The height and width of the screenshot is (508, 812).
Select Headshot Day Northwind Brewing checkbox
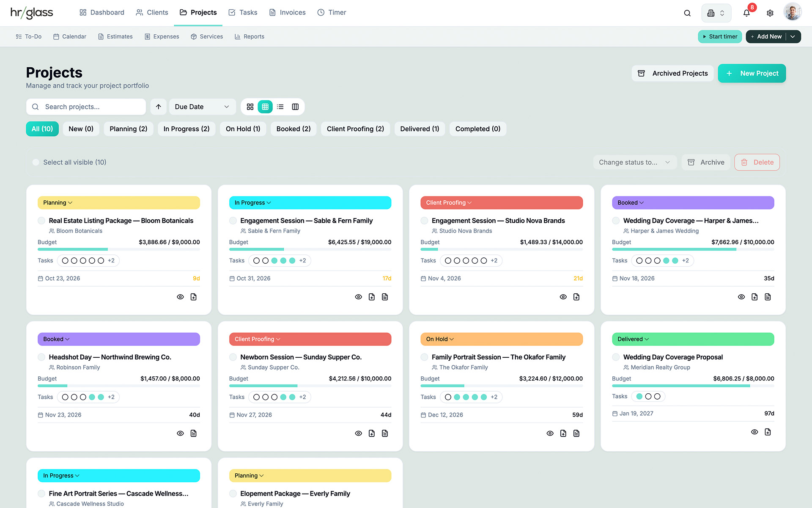click(41, 357)
